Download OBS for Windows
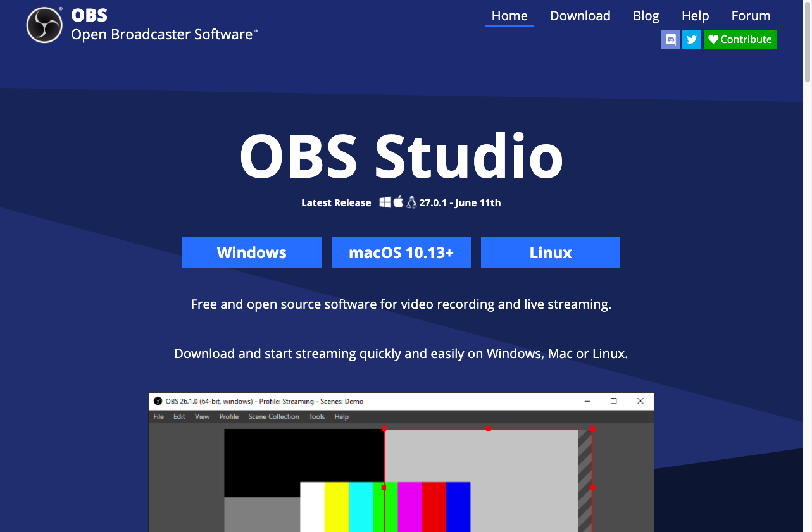This screenshot has width=812, height=532. pos(252,252)
